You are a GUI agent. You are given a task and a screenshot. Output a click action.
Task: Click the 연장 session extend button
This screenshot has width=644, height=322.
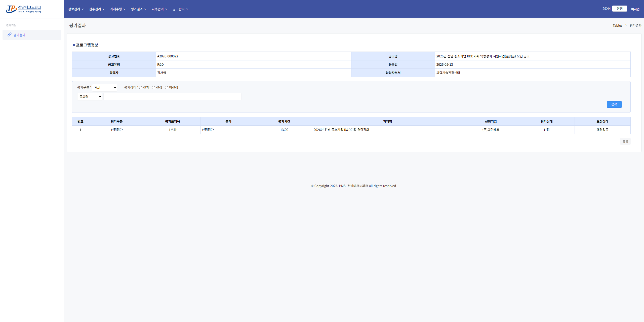click(x=619, y=9)
